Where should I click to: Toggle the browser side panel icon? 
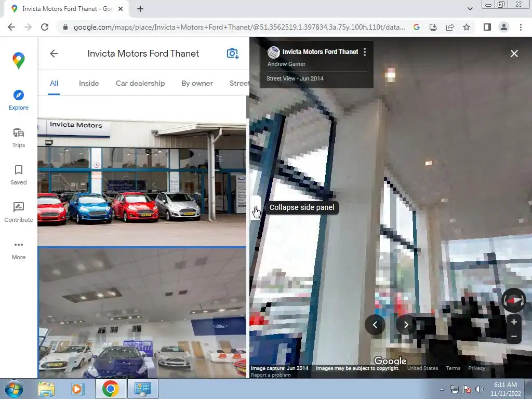487,27
